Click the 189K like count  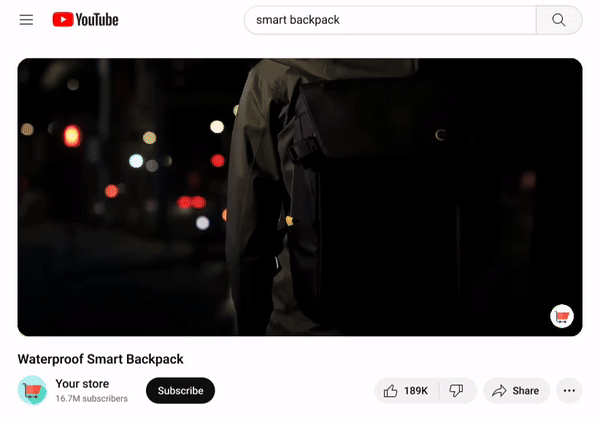(x=416, y=391)
